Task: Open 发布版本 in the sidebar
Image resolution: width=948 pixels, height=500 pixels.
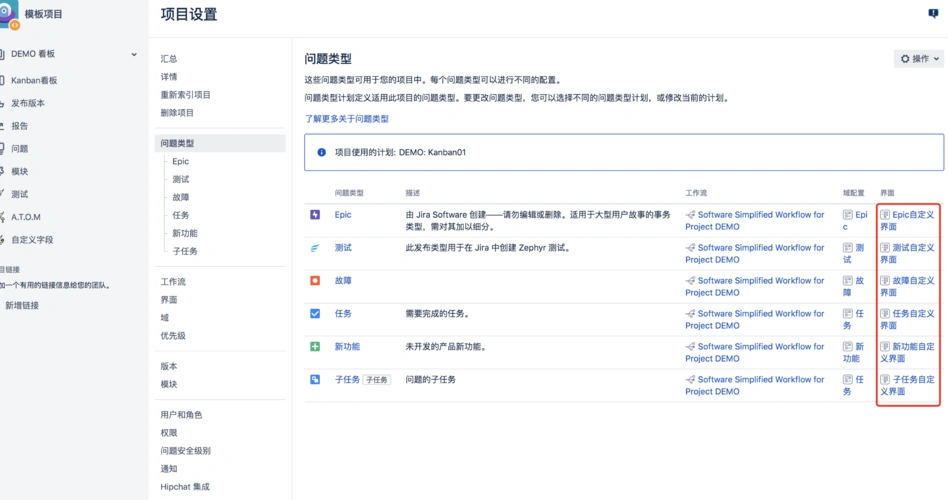Action: tap(28, 103)
